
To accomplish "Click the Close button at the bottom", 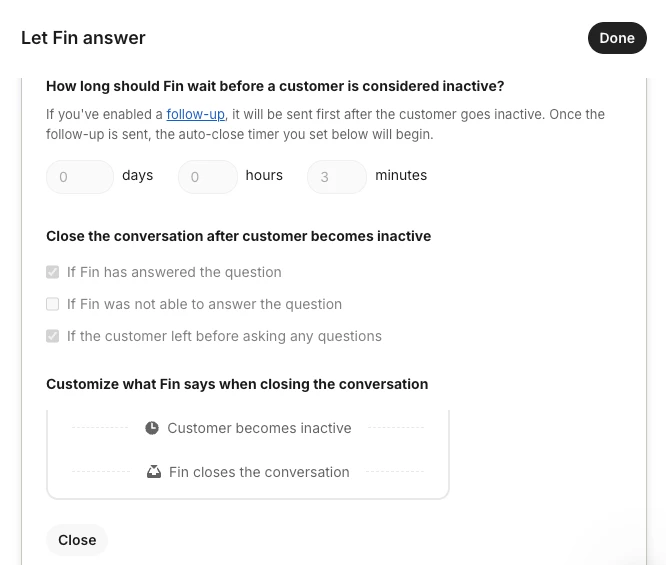I will click(x=77, y=540).
